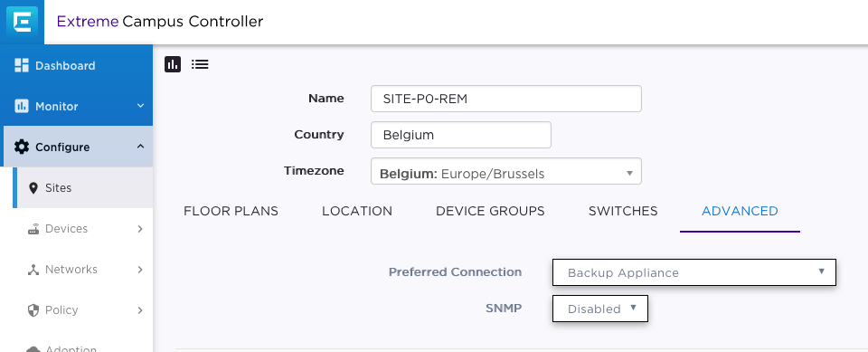Select the Sites location pin icon
The image size is (868, 352).
(x=33, y=188)
